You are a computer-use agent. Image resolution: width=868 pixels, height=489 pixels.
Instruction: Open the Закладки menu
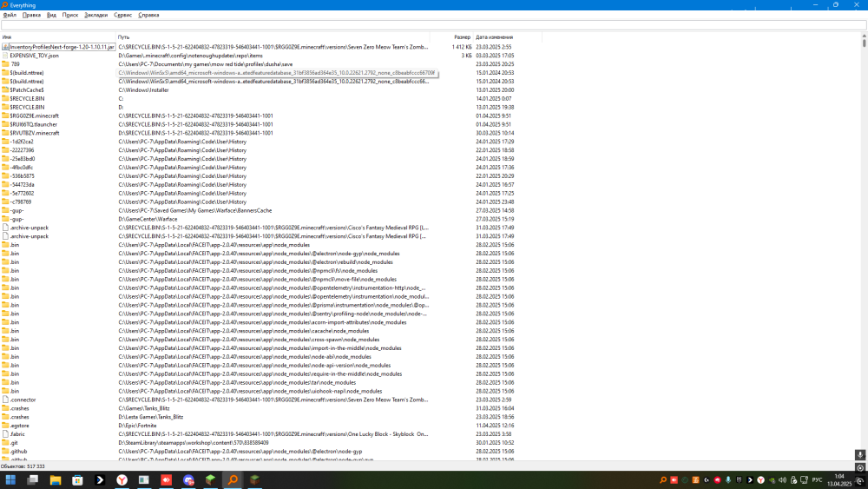coord(95,15)
